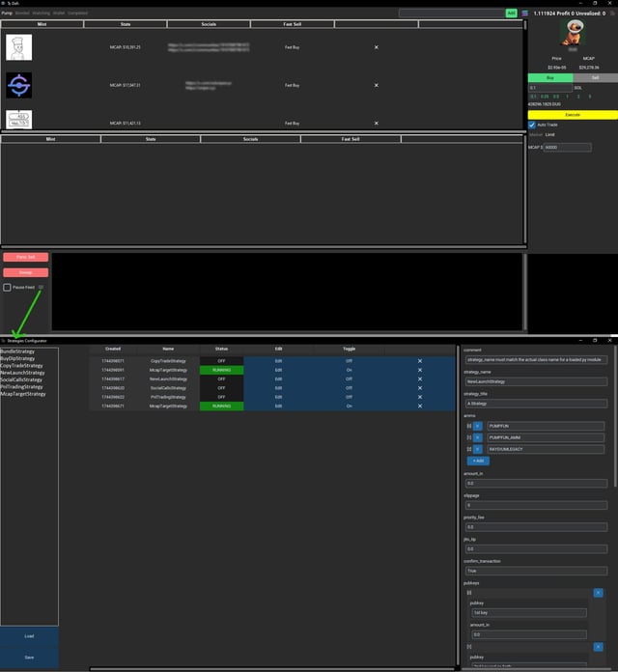Click the slippage input field
Viewport: 618px width, 672px height.
click(535, 505)
